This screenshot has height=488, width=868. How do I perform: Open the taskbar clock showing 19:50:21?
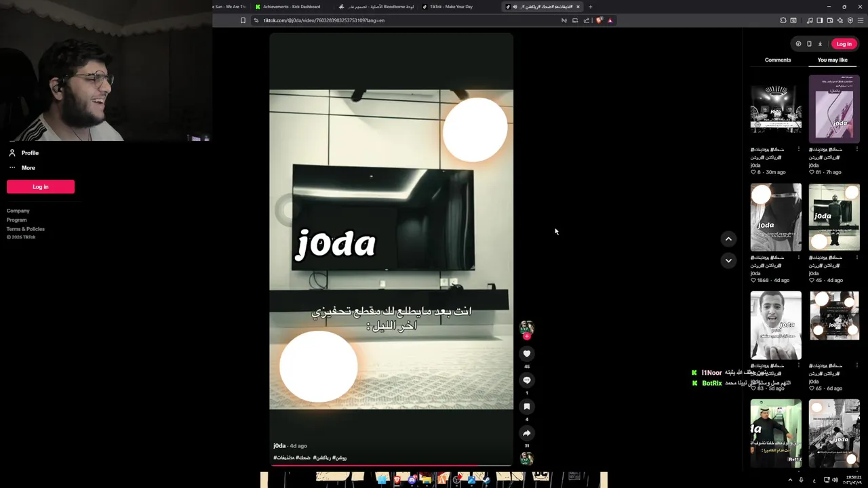[x=854, y=480]
